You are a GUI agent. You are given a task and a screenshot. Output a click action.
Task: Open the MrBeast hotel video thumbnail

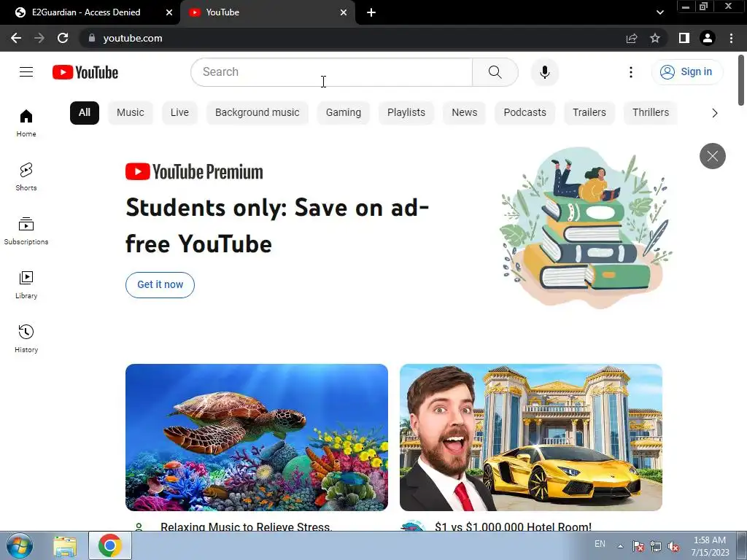(x=531, y=437)
